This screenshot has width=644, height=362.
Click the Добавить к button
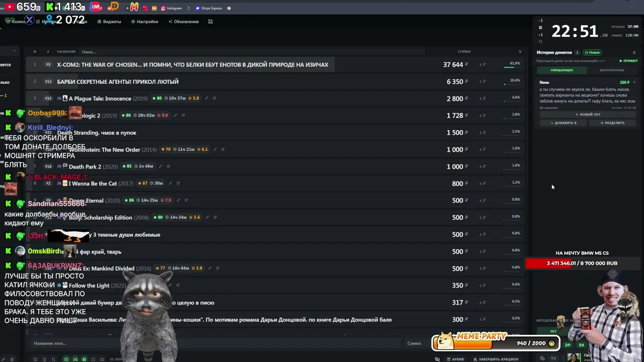563,123
